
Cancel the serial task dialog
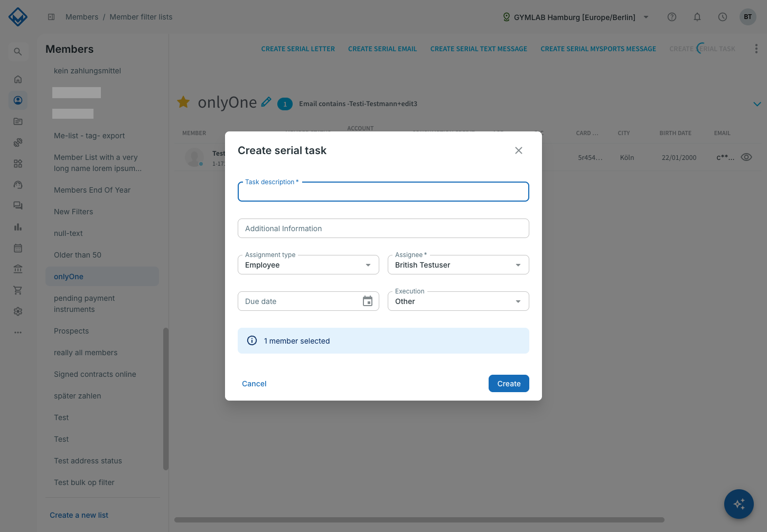point(254,384)
